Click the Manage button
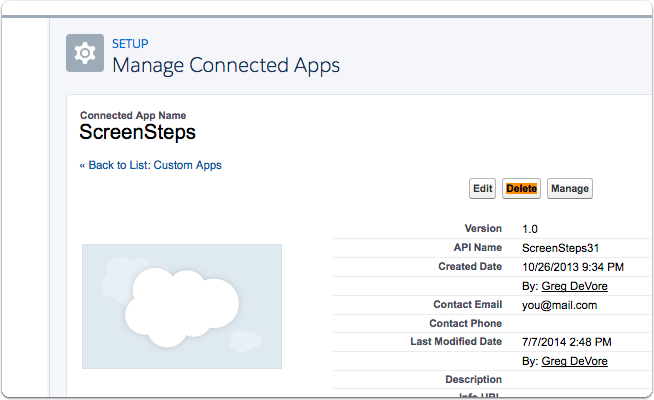Viewport: 654px width, 400px height. (x=570, y=189)
